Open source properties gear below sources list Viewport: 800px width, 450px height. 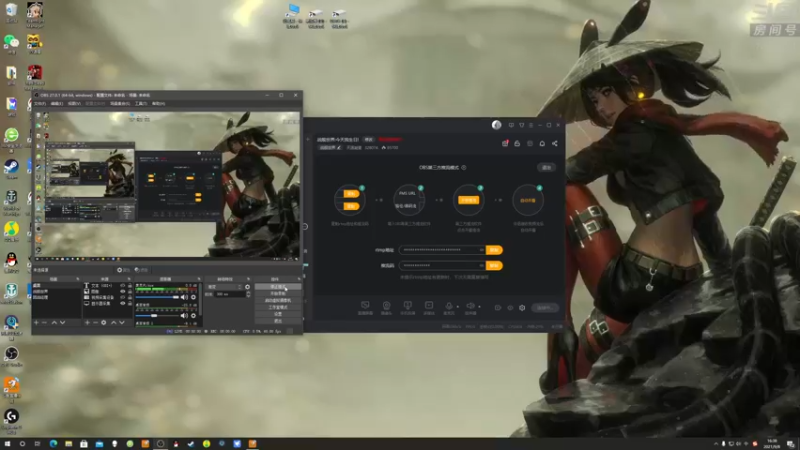coord(104,322)
